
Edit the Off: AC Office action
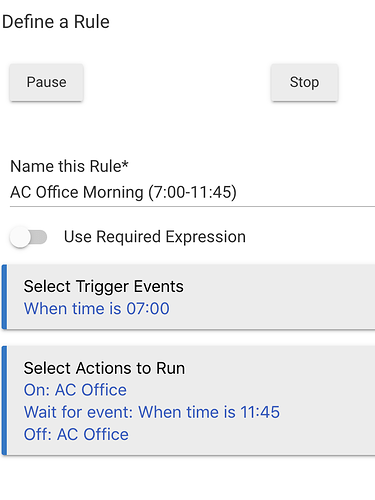click(76, 434)
